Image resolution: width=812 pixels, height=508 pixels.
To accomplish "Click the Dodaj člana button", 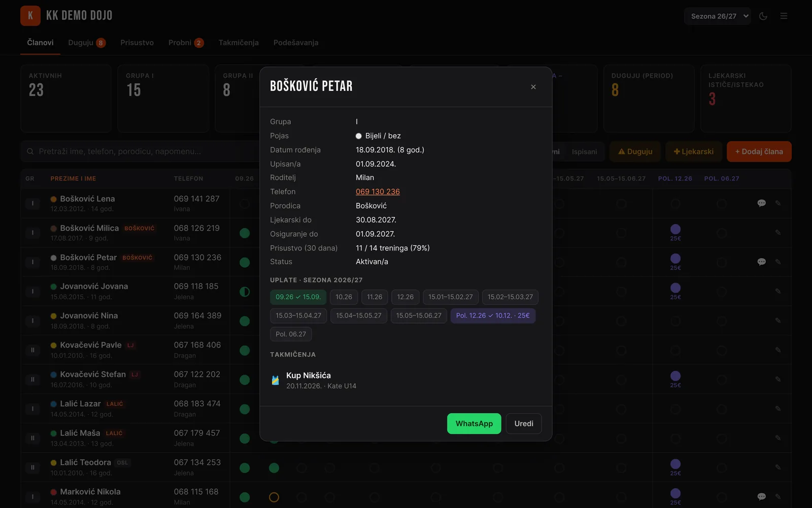I will [759, 151].
